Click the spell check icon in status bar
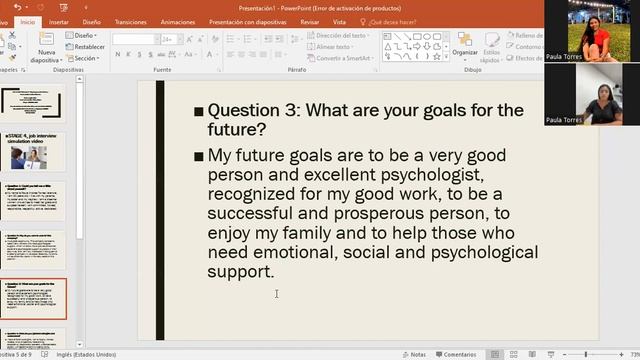The width and height of the screenshot is (640, 360). tap(44, 354)
